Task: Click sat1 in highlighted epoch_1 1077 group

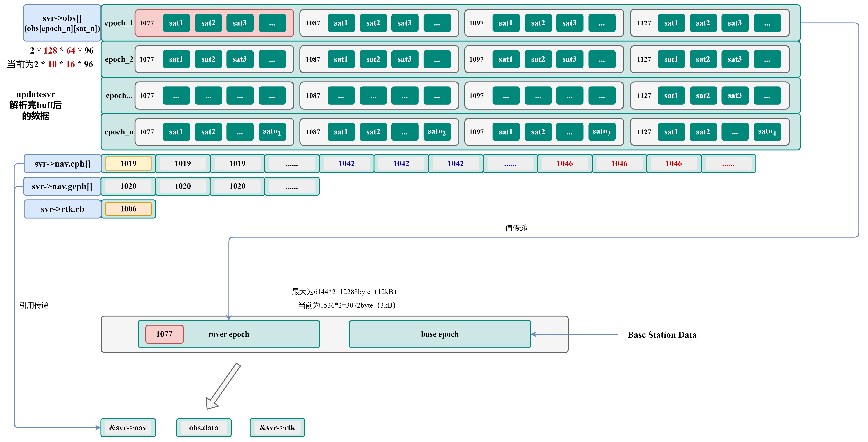Action: tap(176, 23)
